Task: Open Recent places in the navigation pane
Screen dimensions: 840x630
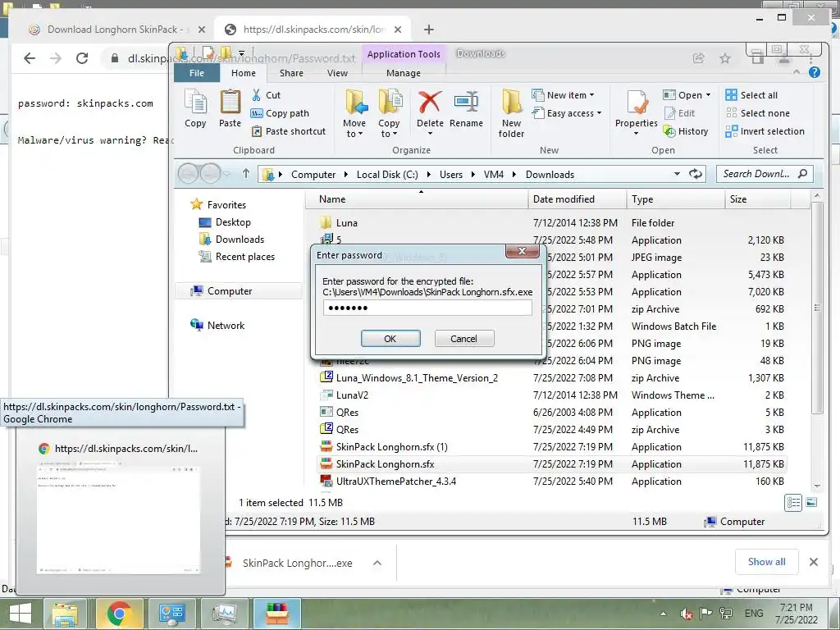Action: 237,257
